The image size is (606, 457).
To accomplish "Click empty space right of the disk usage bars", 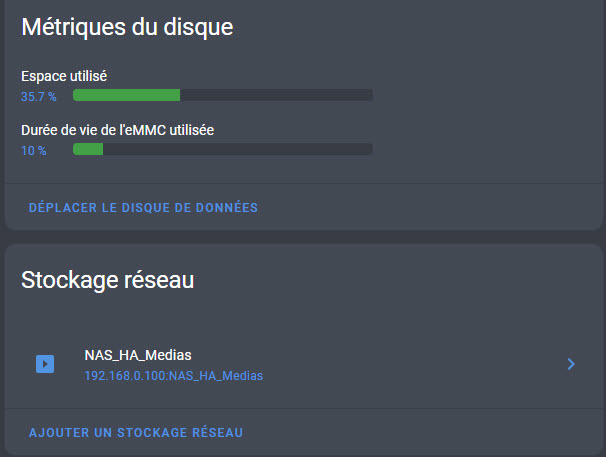I will pos(483,122).
